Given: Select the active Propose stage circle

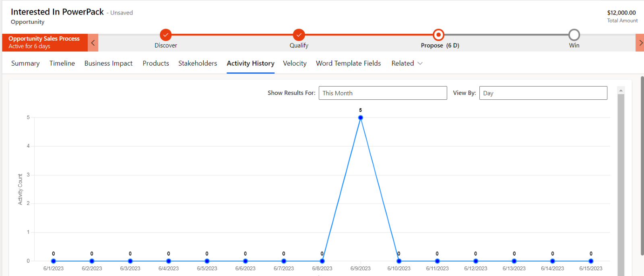Looking at the screenshot, I should pos(438,35).
